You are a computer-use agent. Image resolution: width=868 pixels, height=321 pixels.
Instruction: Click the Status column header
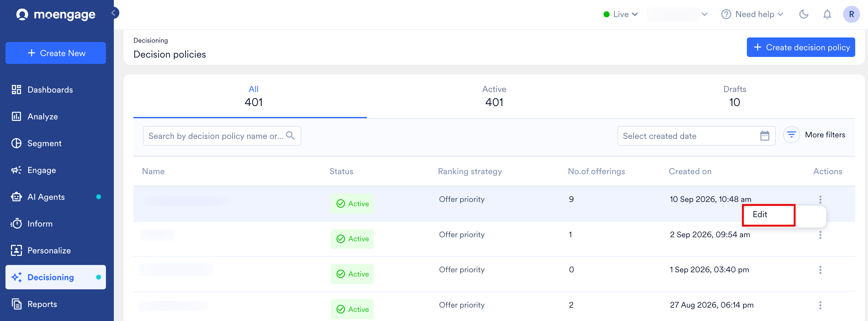341,171
